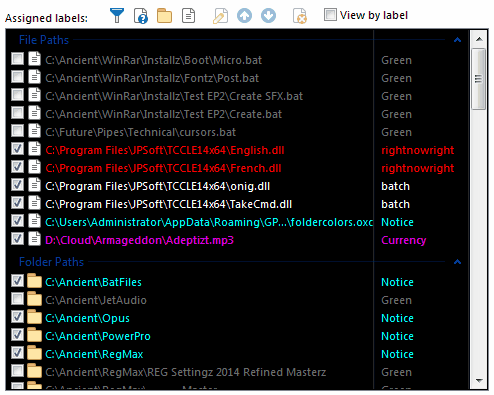Select the foldercolors.oxc path

click(209, 222)
